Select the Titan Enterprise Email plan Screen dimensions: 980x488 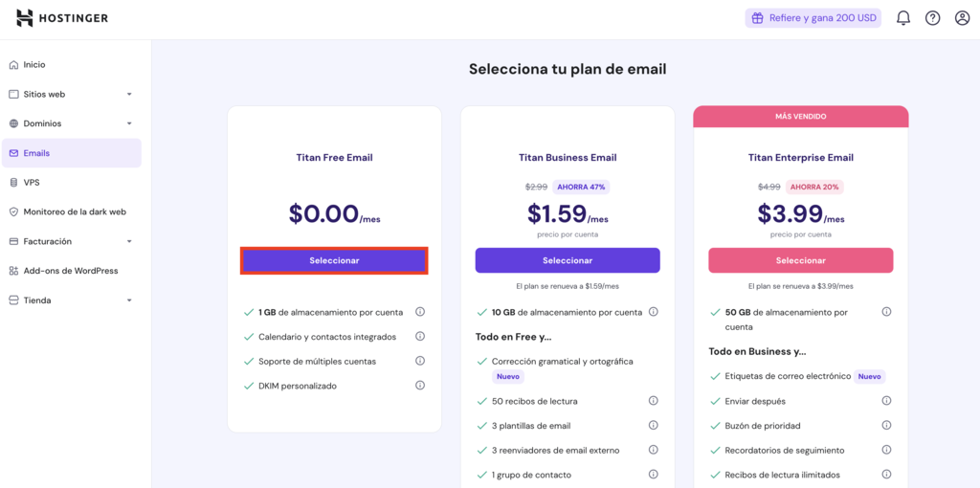tap(800, 260)
